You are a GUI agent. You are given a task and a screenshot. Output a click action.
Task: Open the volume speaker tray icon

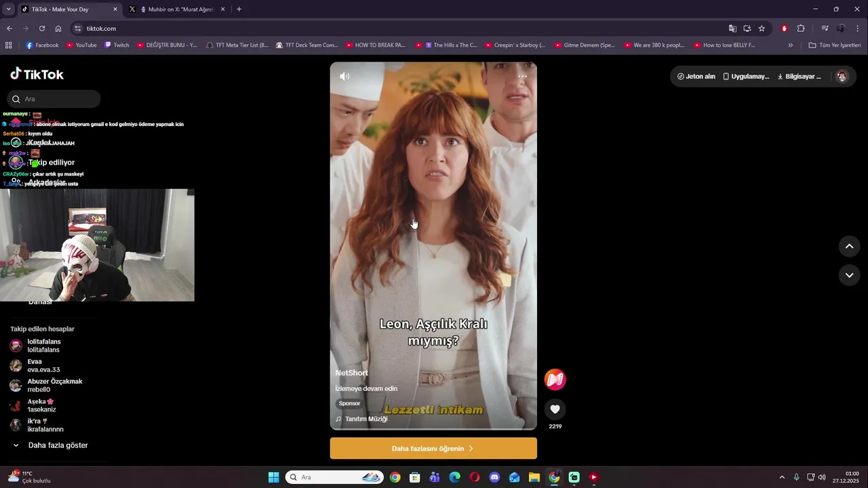[822, 477]
